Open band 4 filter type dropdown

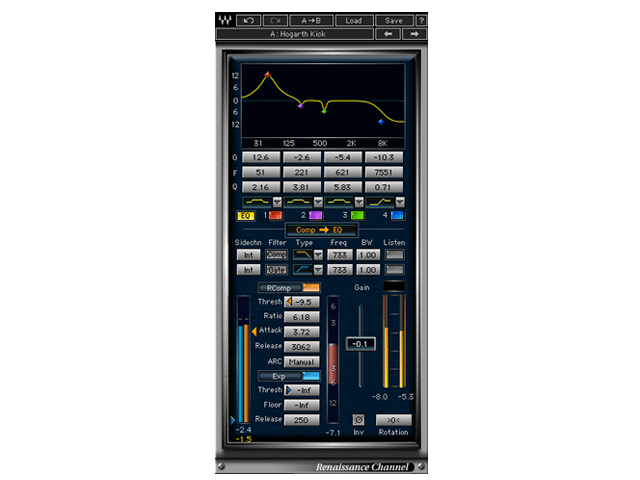(x=400, y=202)
